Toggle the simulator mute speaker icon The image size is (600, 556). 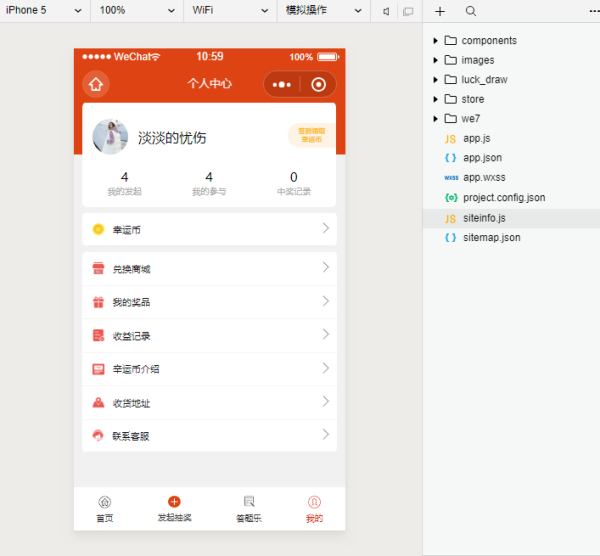pyautogui.click(x=386, y=11)
